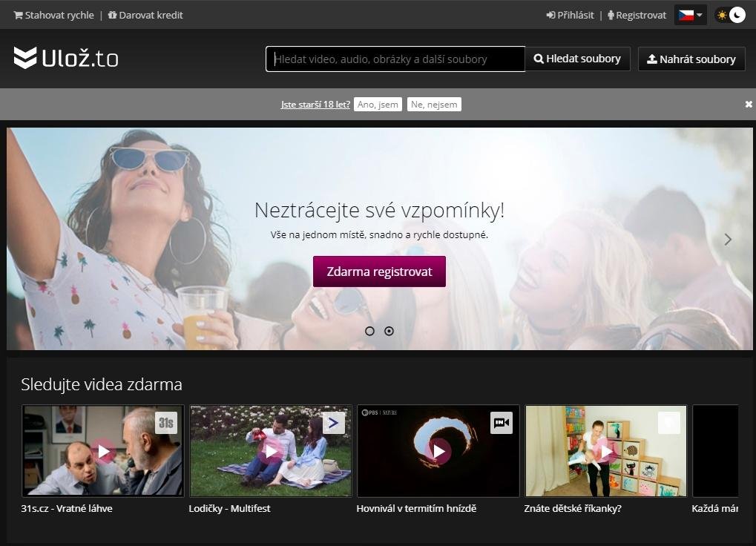Play the Hovnivál v termitím hnízdě video
Image resolution: width=756 pixels, height=546 pixels.
438,451
